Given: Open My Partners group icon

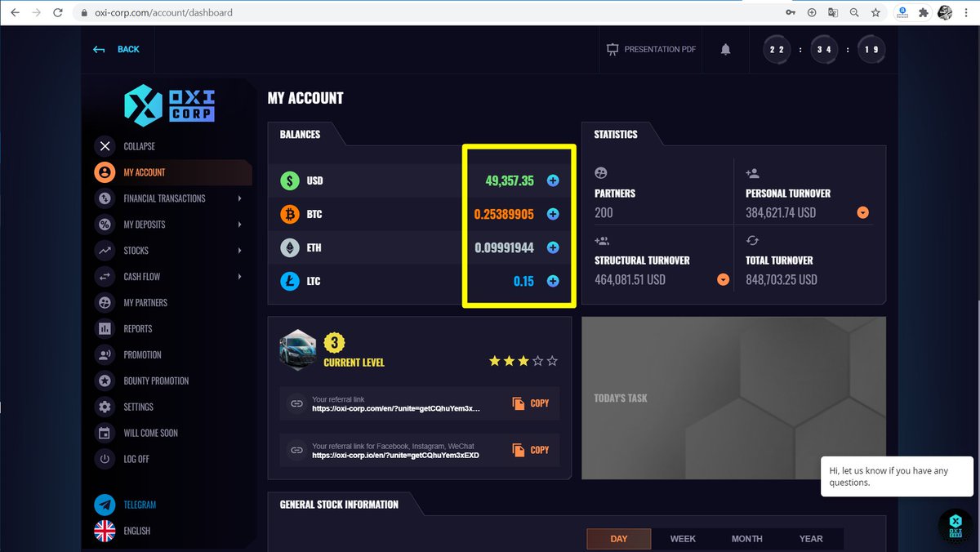Looking at the screenshot, I should 105,303.
